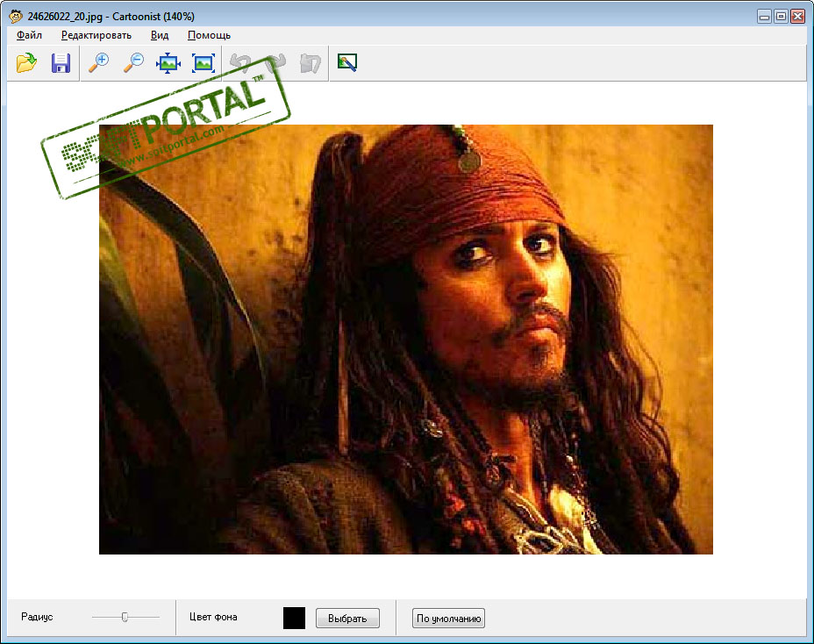814x644 pixels.
Task: Click the Радиус label
Action: pos(37,617)
